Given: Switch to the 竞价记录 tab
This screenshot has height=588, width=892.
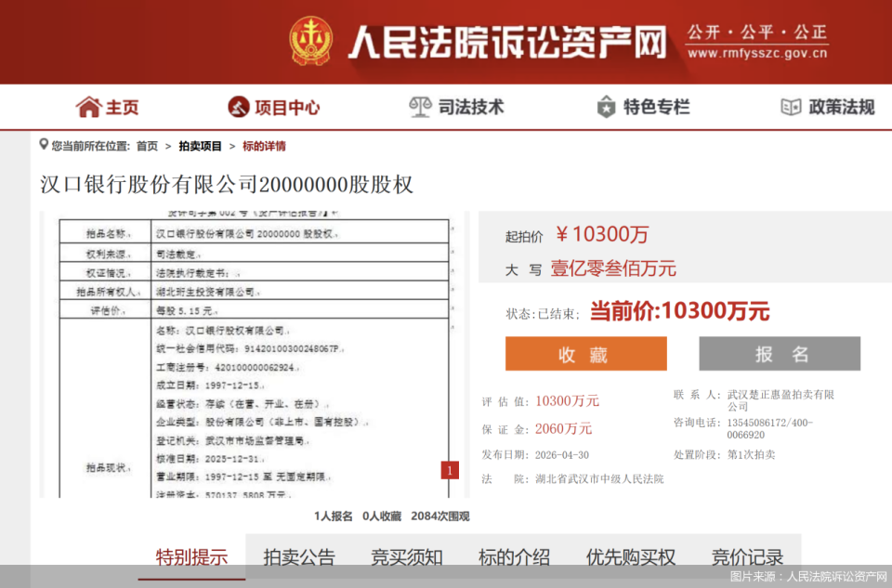Looking at the screenshot, I should (x=747, y=557).
